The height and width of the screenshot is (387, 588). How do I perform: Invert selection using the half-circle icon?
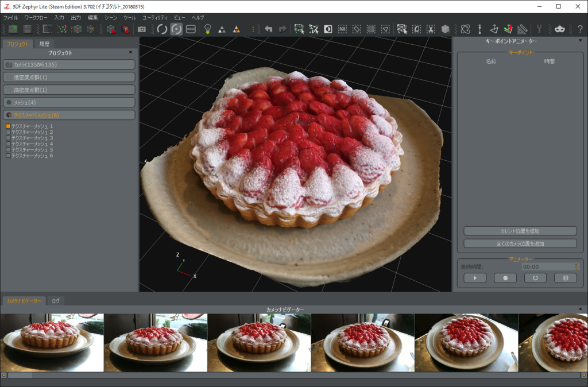pyautogui.click(x=328, y=29)
